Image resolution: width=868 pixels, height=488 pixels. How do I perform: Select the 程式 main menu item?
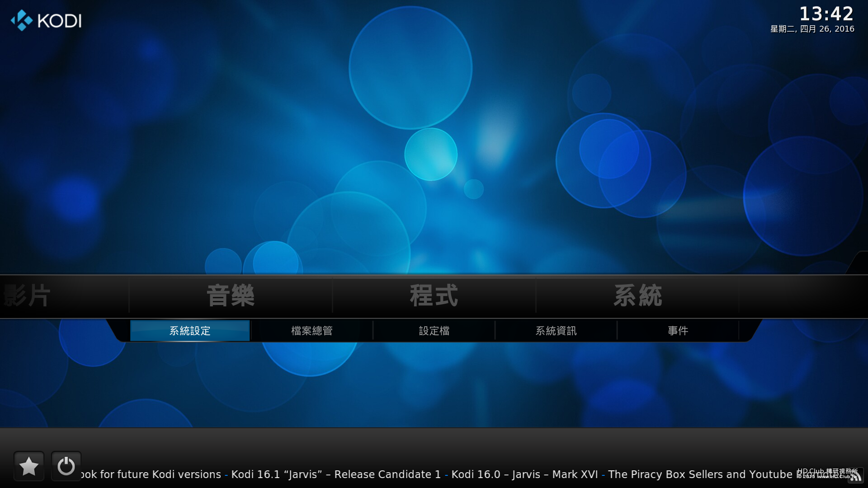pos(434,296)
